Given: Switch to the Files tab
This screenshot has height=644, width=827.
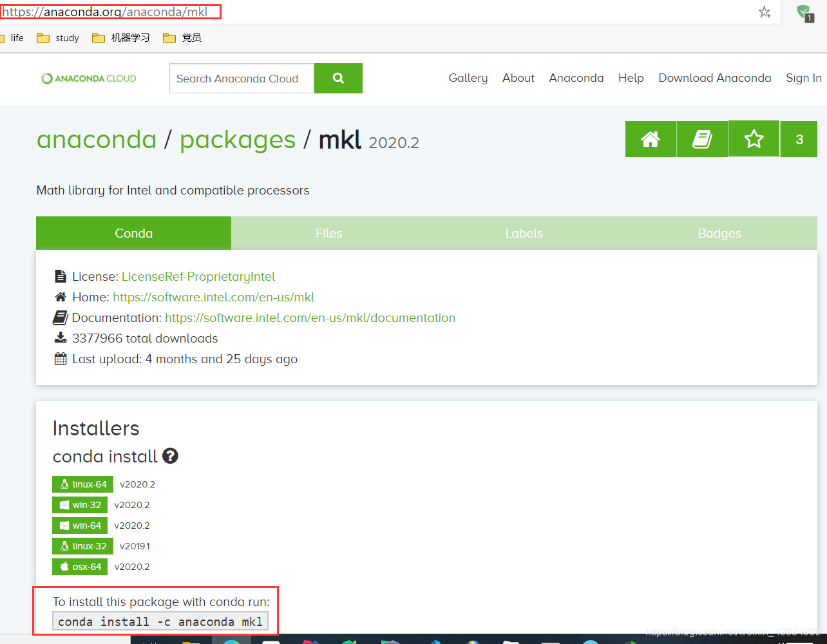Looking at the screenshot, I should pyautogui.click(x=329, y=233).
